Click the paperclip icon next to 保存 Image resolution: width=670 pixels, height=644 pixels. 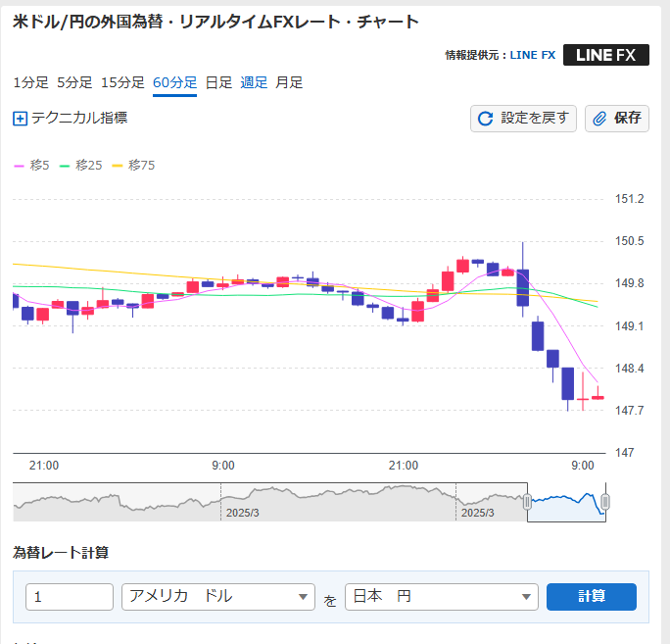(x=600, y=119)
